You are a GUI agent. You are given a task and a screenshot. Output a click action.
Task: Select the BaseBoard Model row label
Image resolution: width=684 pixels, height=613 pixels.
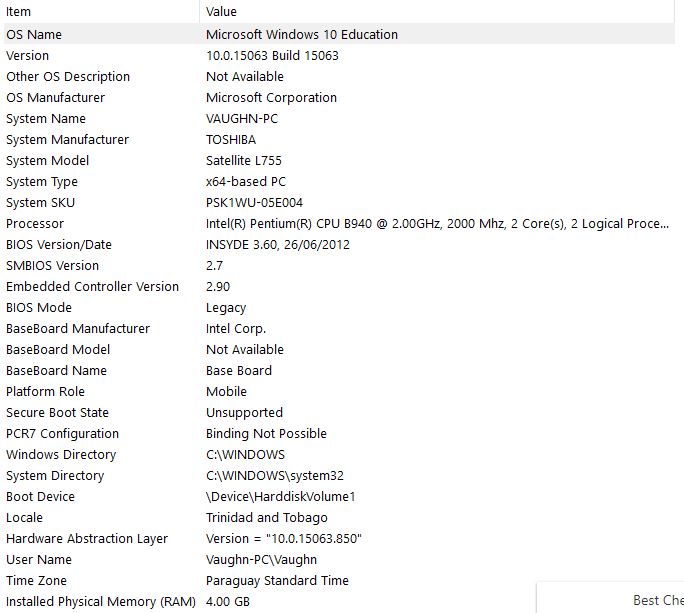click(x=58, y=349)
